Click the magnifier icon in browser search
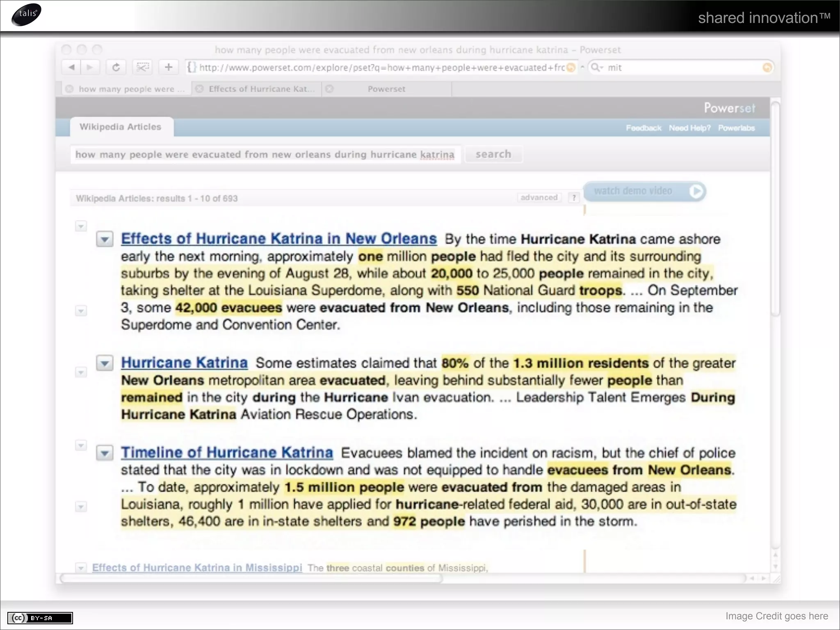Viewport: 840px width, 630px height. click(x=595, y=67)
